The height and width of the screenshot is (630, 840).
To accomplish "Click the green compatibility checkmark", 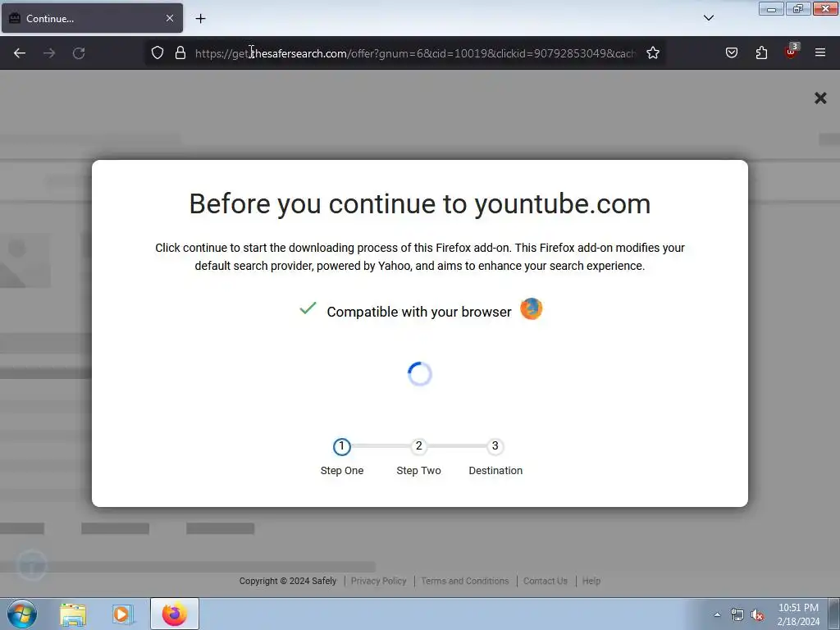I will [308, 308].
